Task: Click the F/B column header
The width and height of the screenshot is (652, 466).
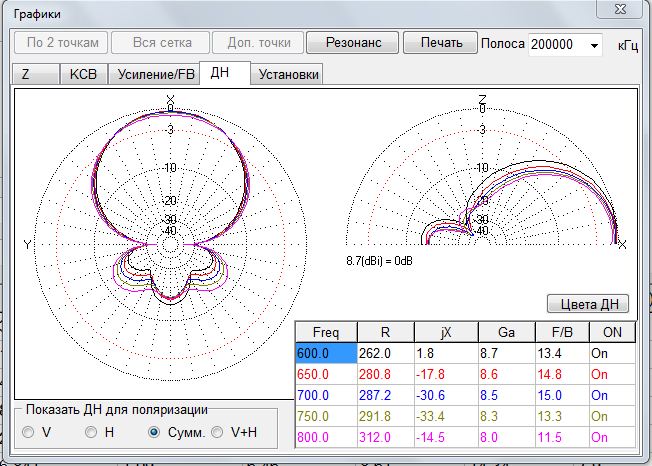Action: tap(560, 331)
